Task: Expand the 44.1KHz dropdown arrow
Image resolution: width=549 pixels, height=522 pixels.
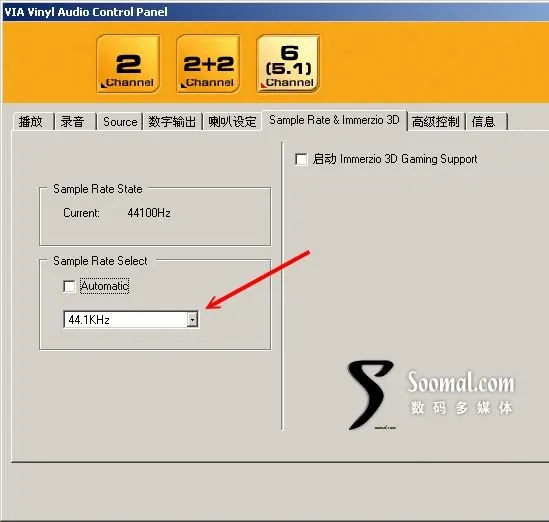Action: point(192,319)
